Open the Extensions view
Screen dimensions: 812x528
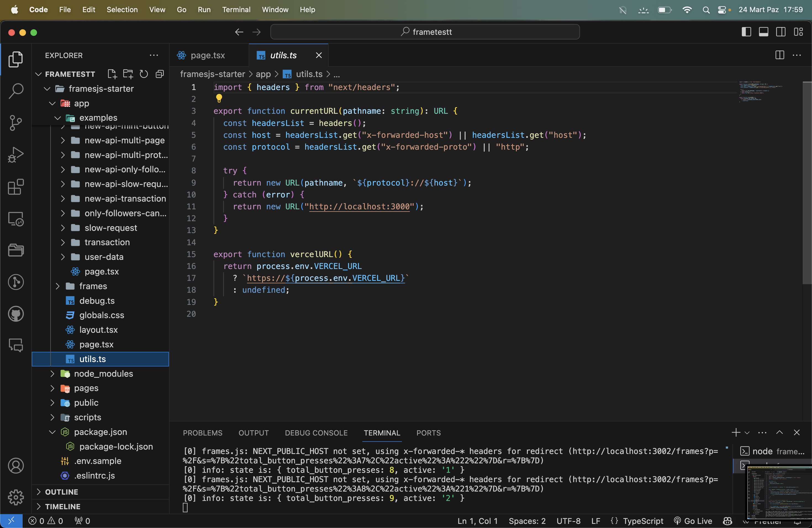[16, 187]
